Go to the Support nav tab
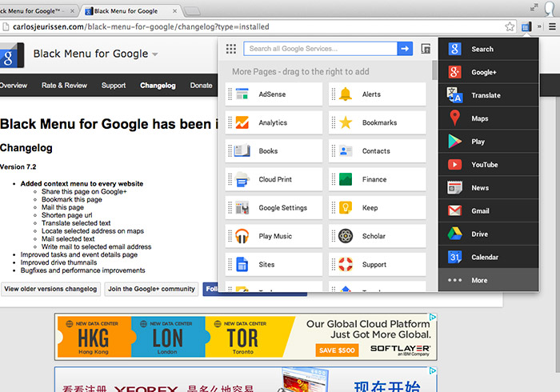The width and height of the screenshot is (560, 392). point(114,86)
